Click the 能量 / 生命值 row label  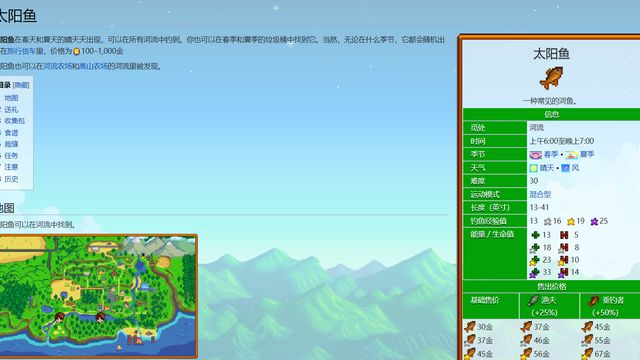click(x=492, y=234)
